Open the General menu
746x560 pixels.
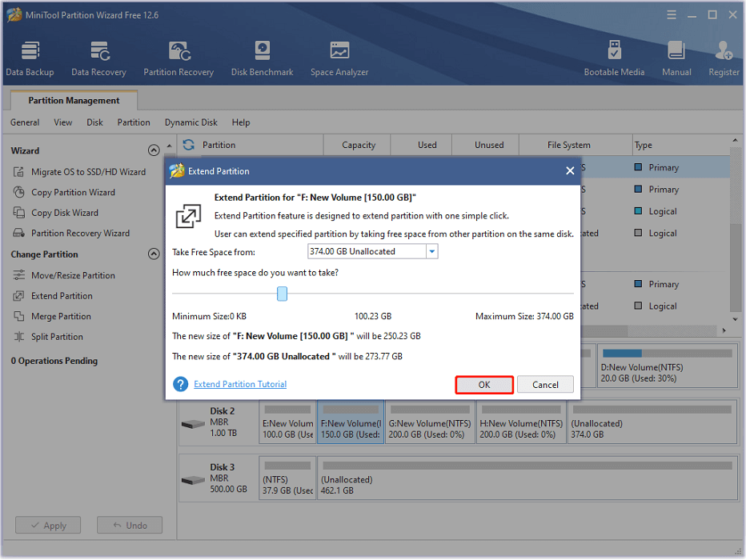pyautogui.click(x=25, y=122)
